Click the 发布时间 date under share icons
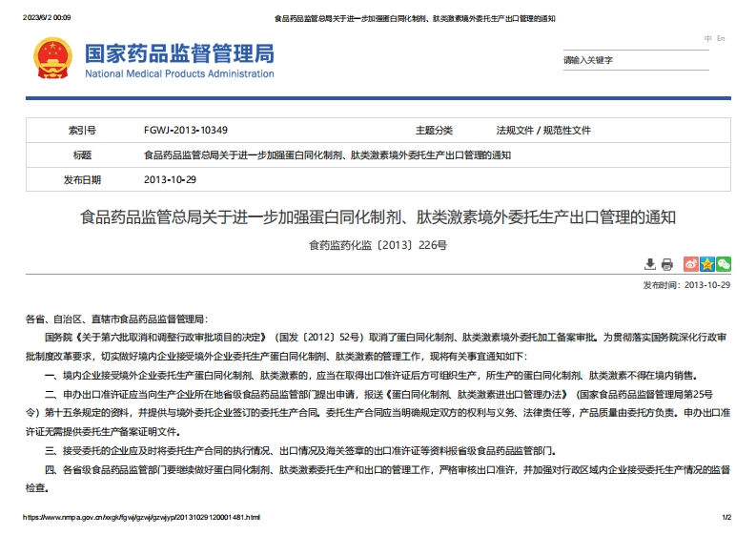 pos(686,284)
